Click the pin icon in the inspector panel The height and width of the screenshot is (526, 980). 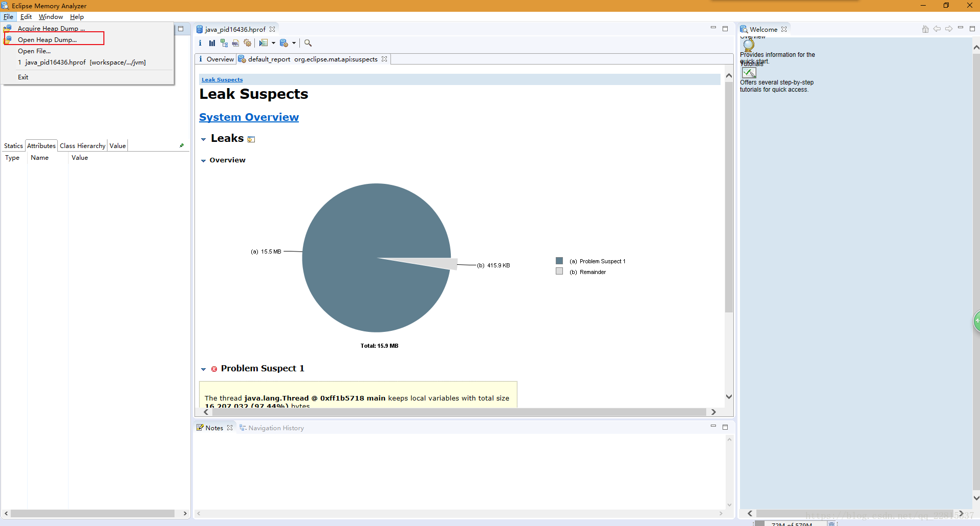point(182,145)
